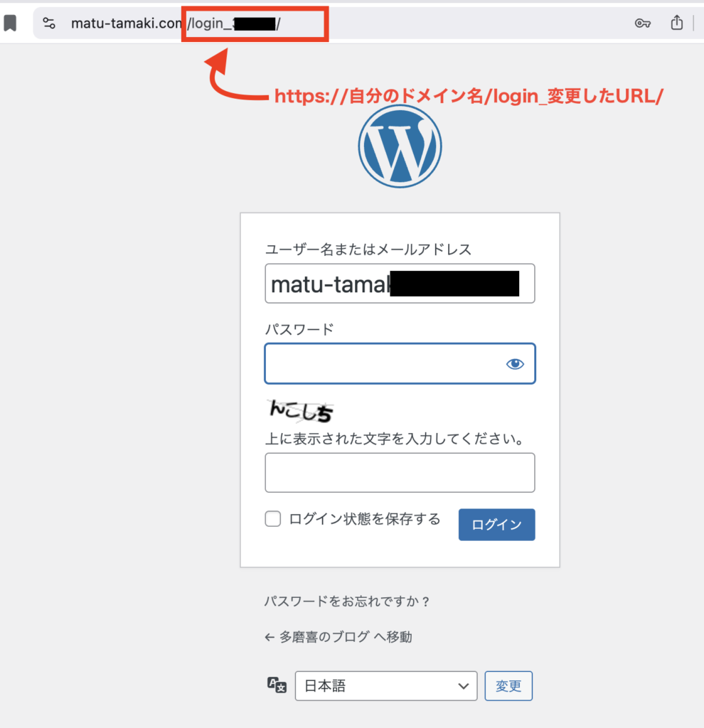704x728 pixels.
Task: Show password with the eye icon
Action: coord(515,364)
